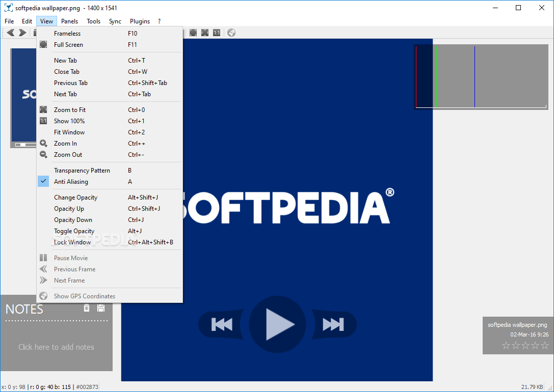Viewport: 554px width, 392px height.
Task: Click the Previous Frame double-chevron icon
Action: point(43,269)
